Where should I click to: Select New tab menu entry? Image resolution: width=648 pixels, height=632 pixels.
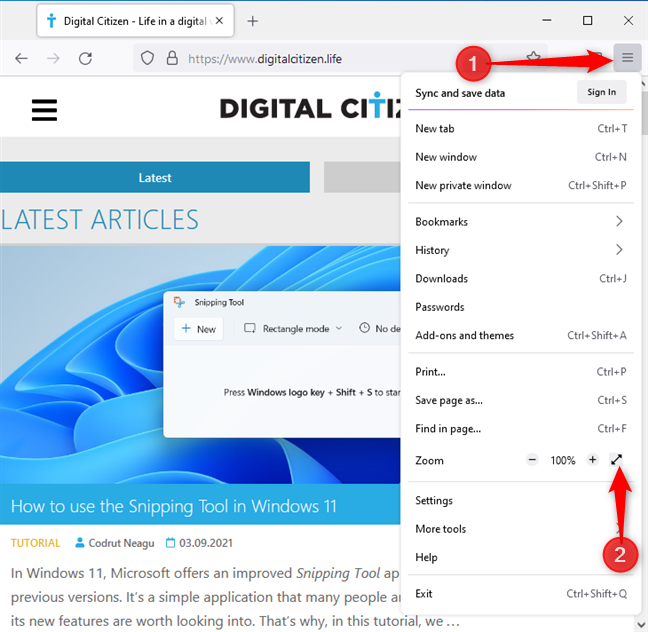pyautogui.click(x=521, y=129)
